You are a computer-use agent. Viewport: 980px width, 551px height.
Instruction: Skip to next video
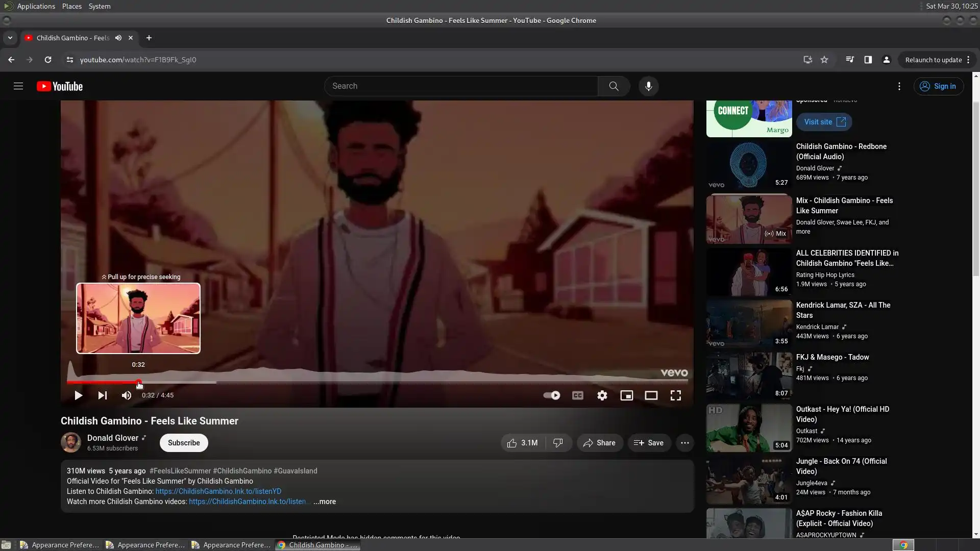pyautogui.click(x=103, y=395)
